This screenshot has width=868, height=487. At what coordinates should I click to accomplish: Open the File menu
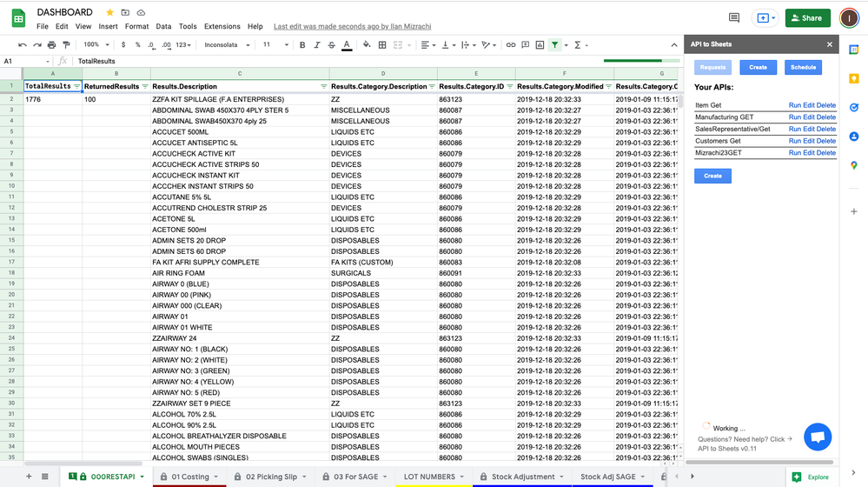pos(42,26)
